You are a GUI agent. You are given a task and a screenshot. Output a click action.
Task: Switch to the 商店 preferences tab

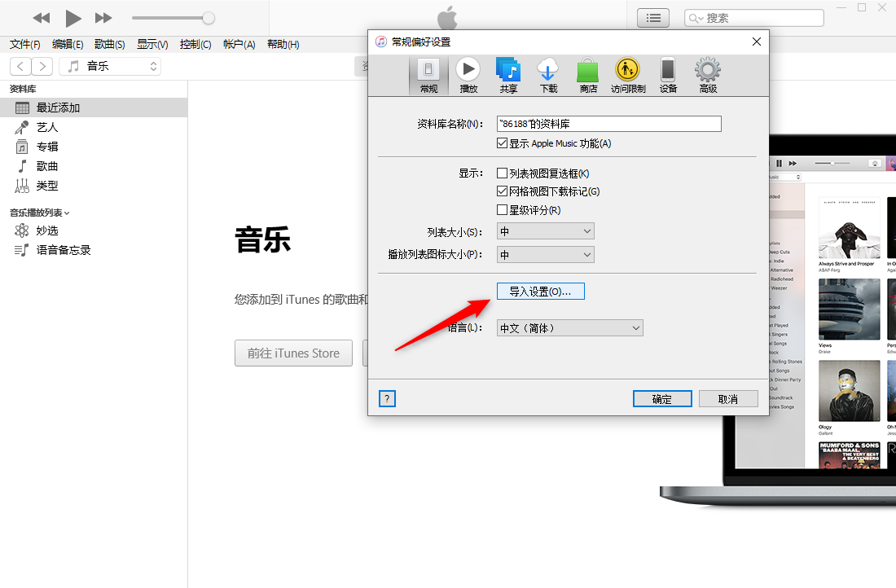(588, 76)
